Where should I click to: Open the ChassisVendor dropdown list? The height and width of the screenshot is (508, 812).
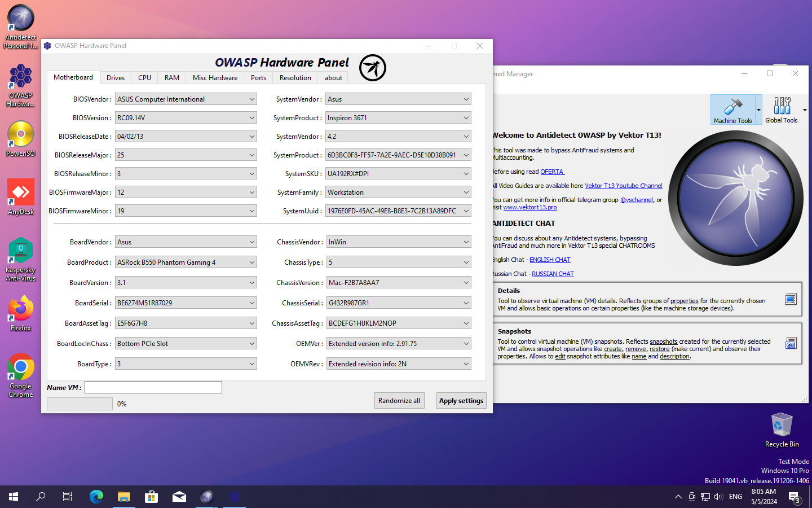[466, 242]
